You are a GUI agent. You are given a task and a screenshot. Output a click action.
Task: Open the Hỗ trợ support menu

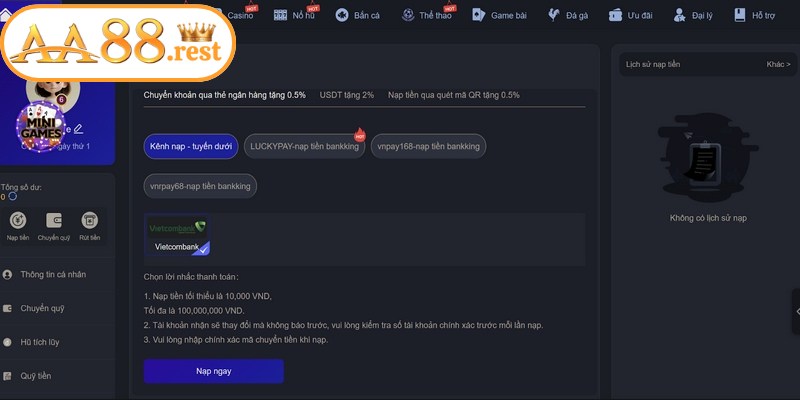[755, 15]
